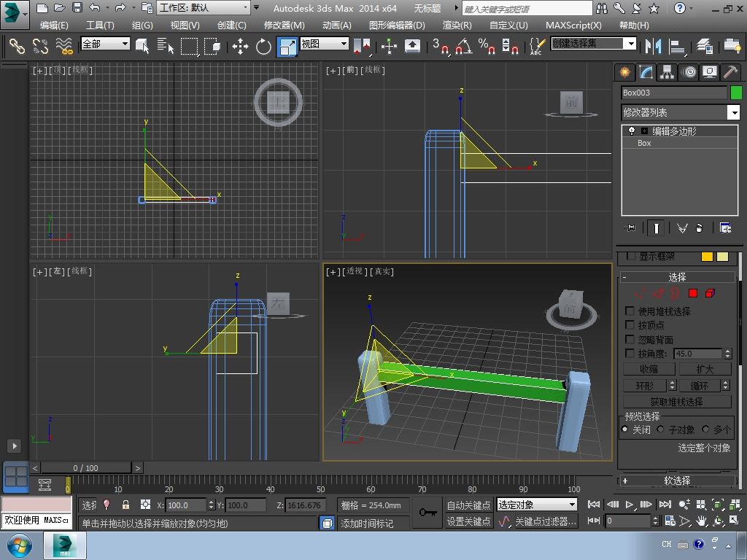Image resolution: width=747 pixels, height=560 pixels.
Task: Enable 按角度 checkbox
Action: click(x=630, y=354)
